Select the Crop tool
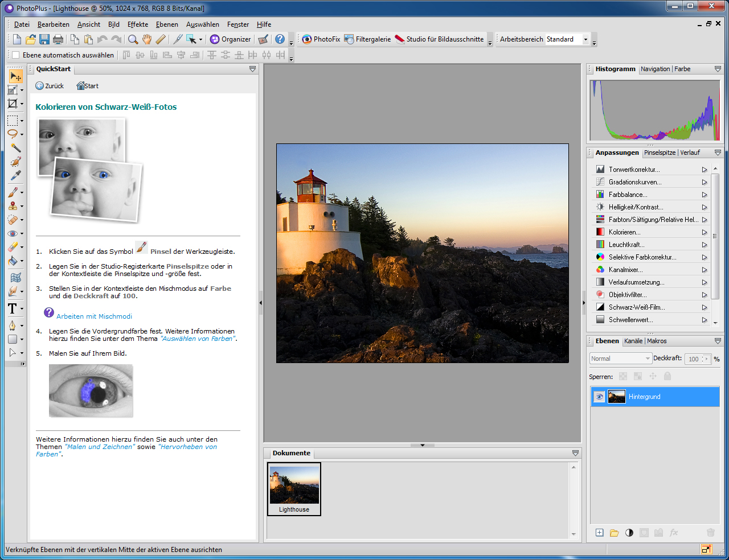 [x=13, y=104]
